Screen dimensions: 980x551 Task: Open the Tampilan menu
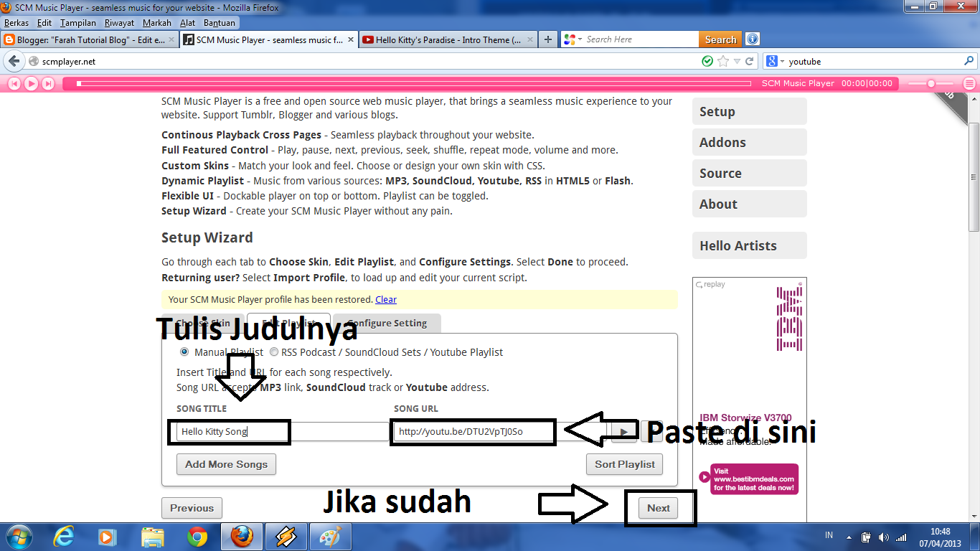point(78,23)
